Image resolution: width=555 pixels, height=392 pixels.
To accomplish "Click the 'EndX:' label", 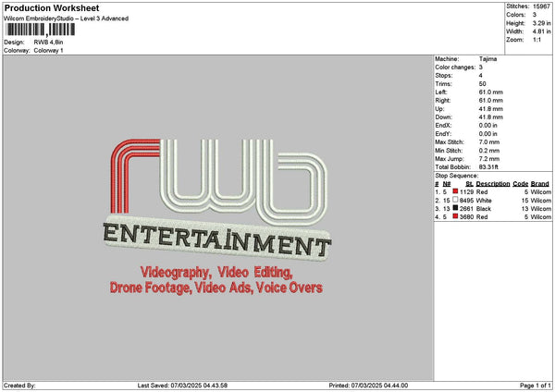I will tap(443, 126).
